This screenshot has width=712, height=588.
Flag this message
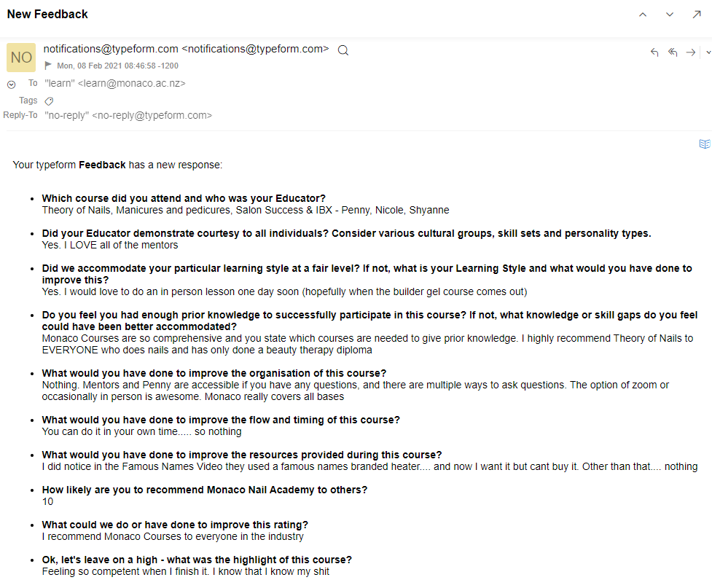coord(48,66)
